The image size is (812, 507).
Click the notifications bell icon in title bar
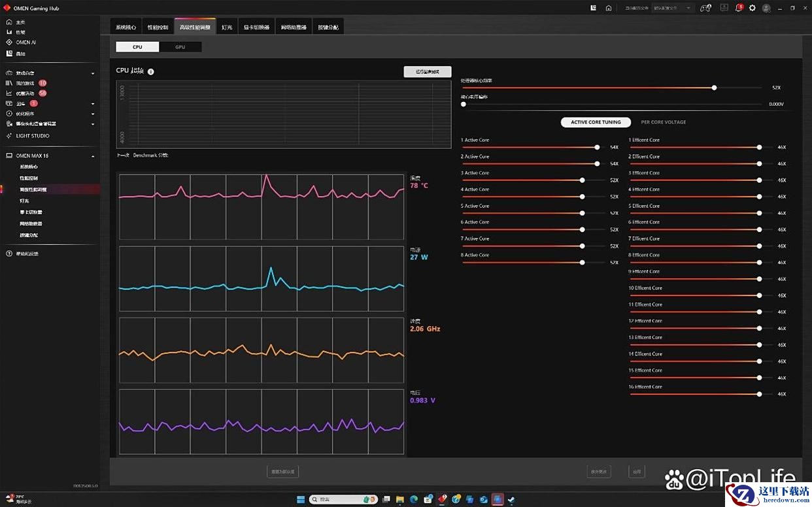[x=739, y=8]
